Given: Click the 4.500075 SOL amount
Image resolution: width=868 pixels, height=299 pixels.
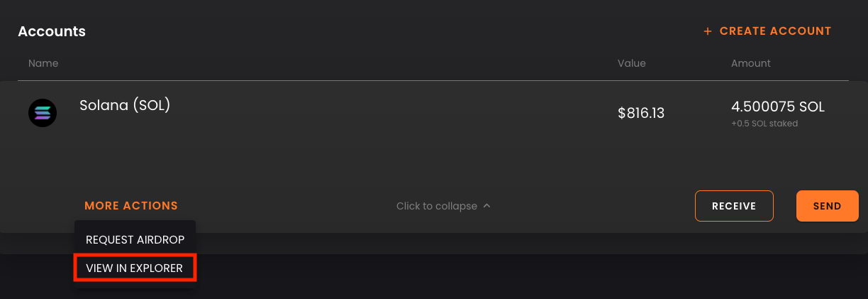Looking at the screenshot, I should [x=778, y=107].
